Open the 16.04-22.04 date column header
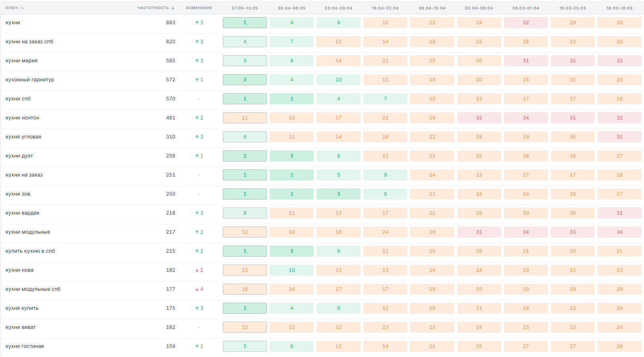644x357 pixels. coord(385,8)
